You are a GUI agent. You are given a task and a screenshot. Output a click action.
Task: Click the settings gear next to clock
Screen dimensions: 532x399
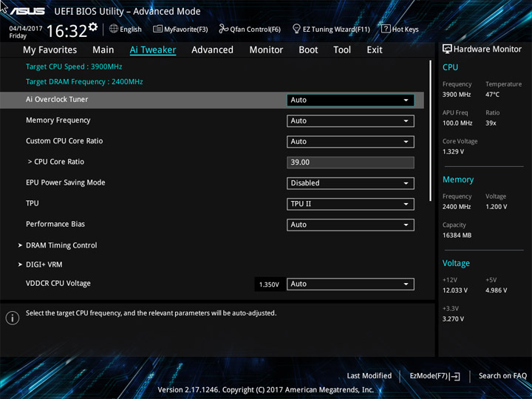pyautogui.click(x=93, y=27)
